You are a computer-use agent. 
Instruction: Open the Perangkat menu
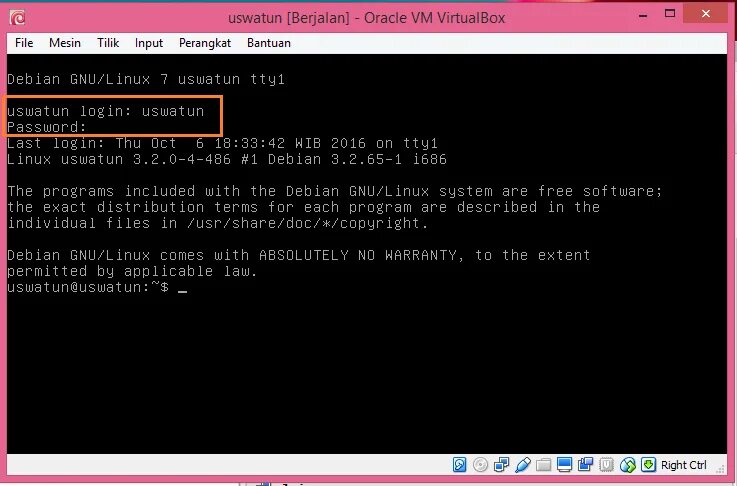[205, 43]
